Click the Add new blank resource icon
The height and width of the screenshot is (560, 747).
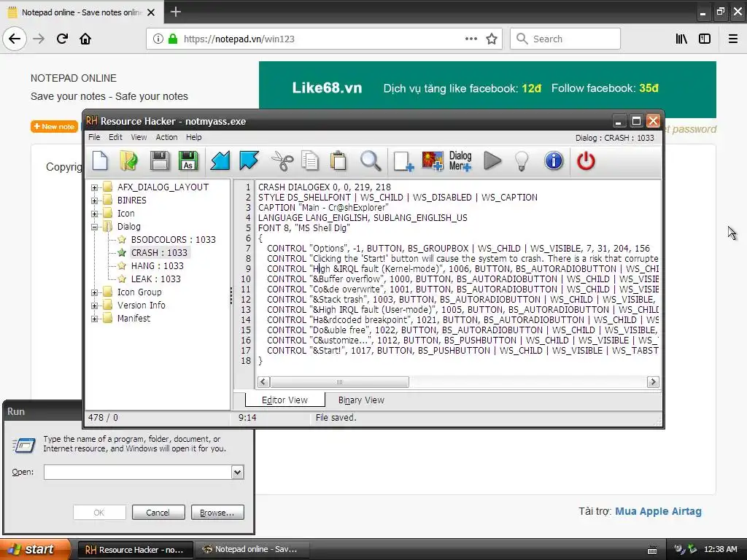[x=403, y=161]
